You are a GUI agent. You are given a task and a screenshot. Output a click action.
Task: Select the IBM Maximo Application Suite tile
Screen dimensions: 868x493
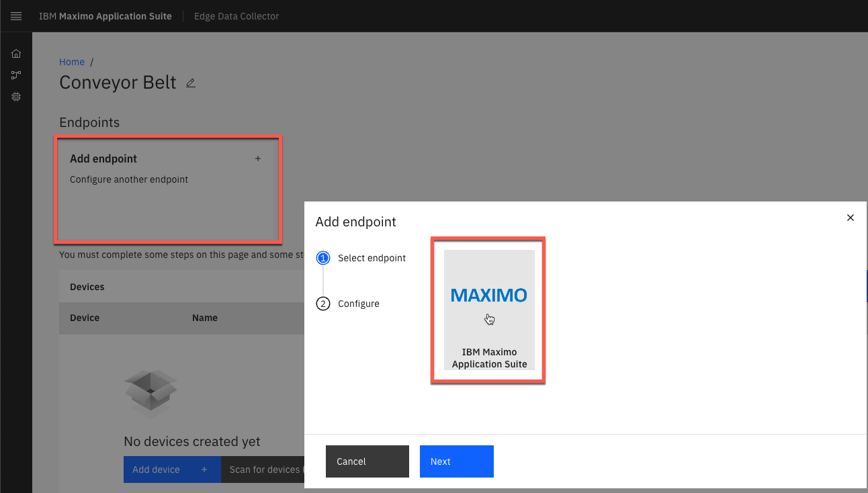(489, 310)
